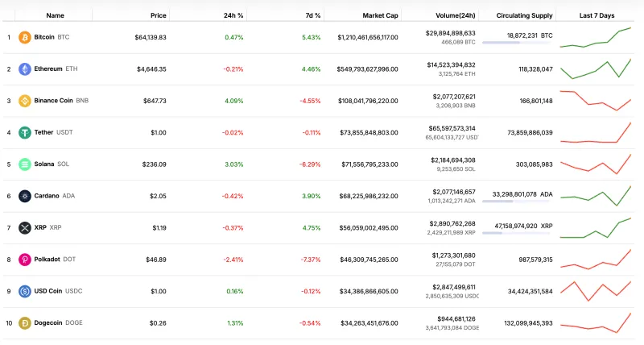Click Solana 7d change -6.29%

tap(310, 164)
